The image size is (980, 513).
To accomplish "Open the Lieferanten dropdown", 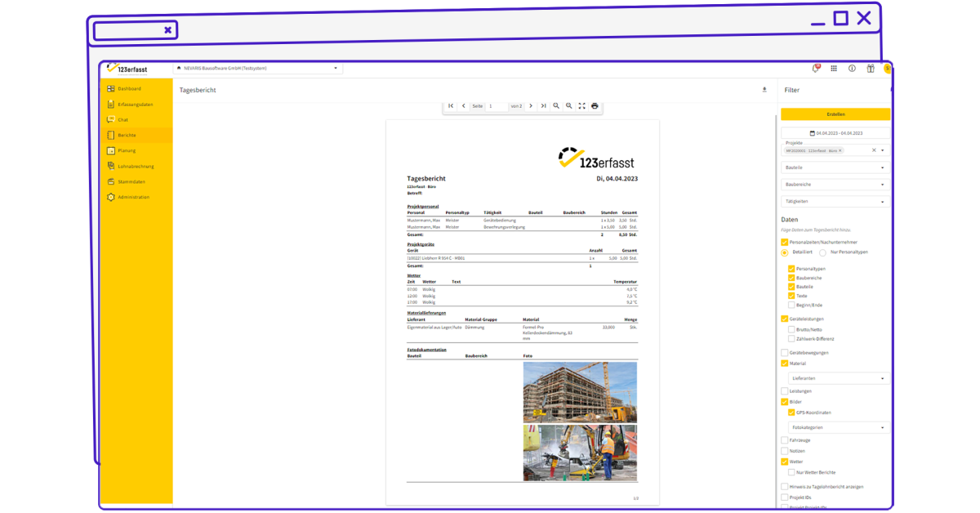I will point(840,378).
